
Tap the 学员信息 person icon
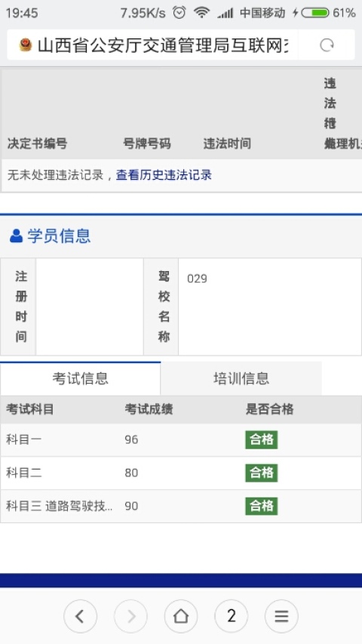[16, 236]
